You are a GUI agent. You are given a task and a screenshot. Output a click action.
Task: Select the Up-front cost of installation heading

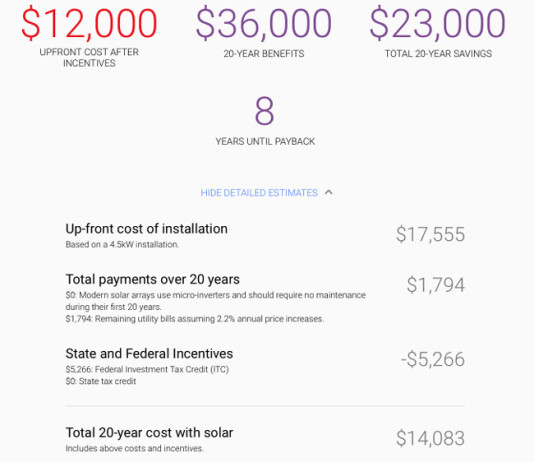click(x=146, y=229)
